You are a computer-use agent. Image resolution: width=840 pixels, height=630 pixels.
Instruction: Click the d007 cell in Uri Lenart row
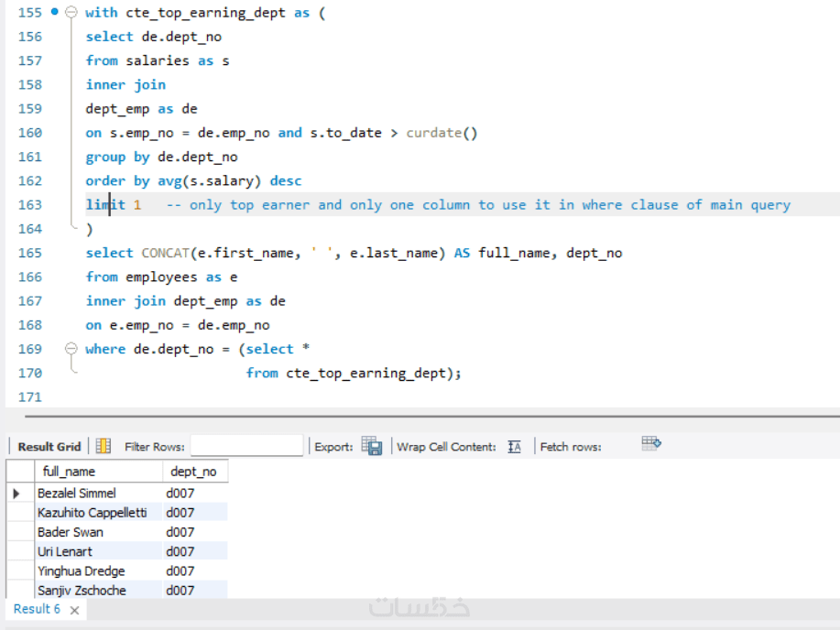tap(195, 551)
